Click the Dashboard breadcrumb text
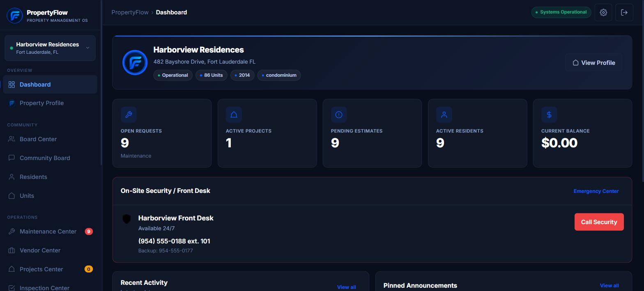 pos(171,12)
